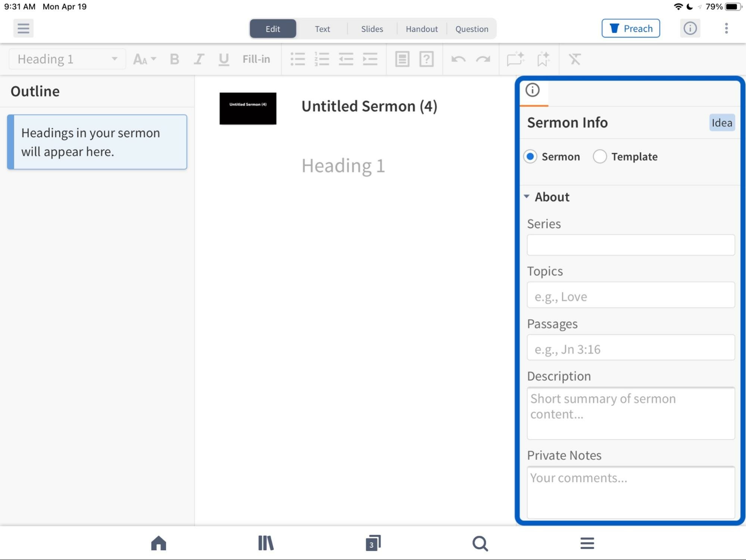Click the clear formatting icon

tap(575, 59)
